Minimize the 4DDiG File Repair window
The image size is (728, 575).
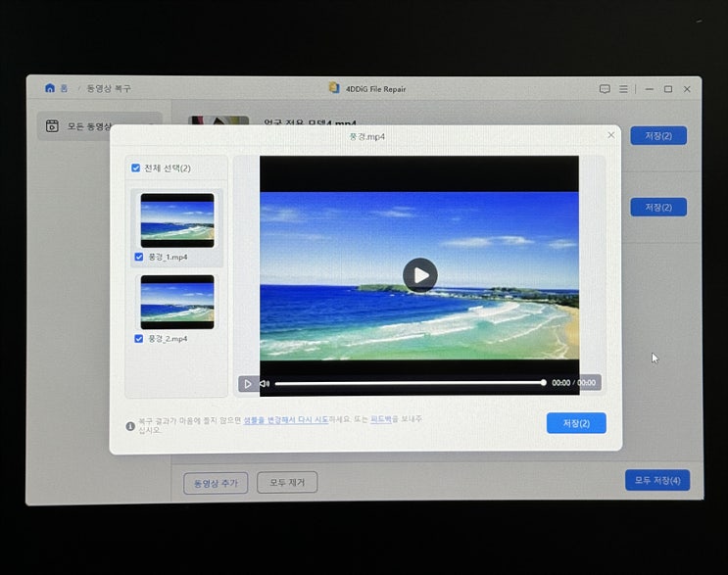tap(649, 89)
